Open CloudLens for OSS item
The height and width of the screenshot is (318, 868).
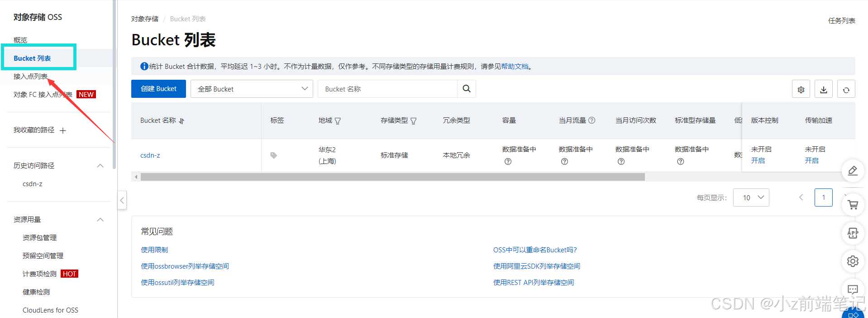coord(50,310)
